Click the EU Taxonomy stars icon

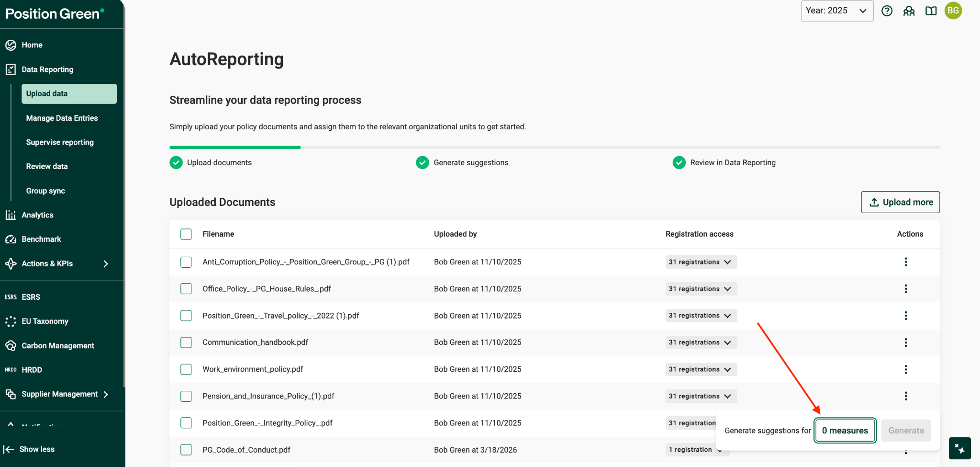(x=11, y=321)
